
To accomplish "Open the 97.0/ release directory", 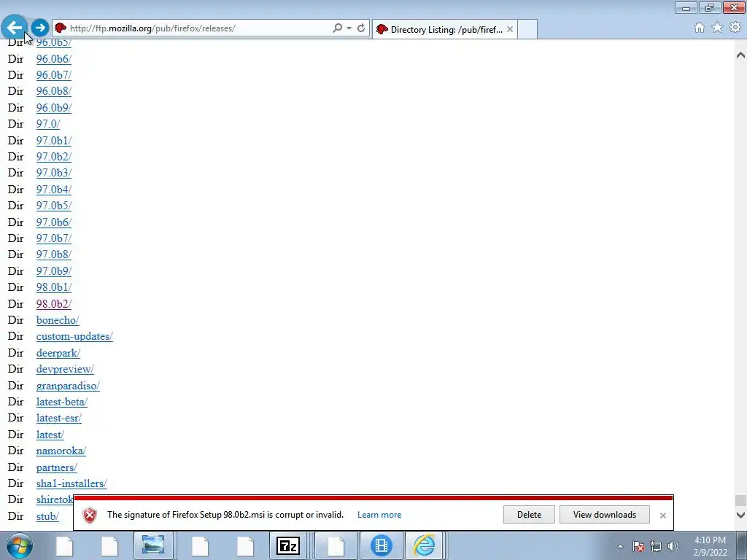I will 48,124.
